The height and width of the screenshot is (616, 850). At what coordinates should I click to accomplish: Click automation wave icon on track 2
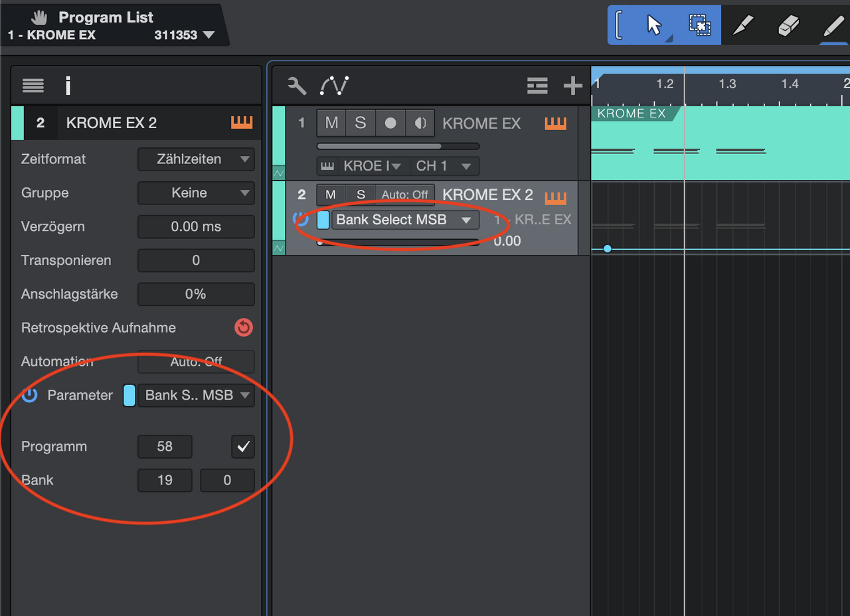279,248
